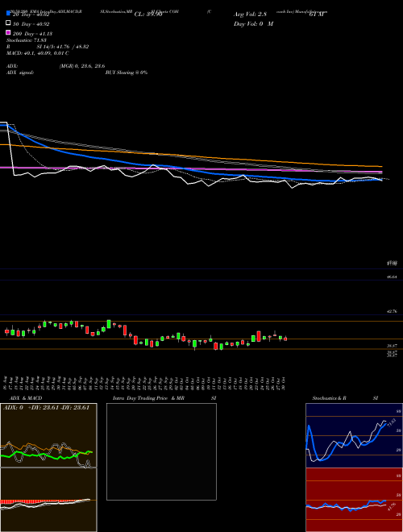This screenshot has width=403, height=532.
Task: Click the 'Intra Day Trading Price & MR' title
Action: [x=148, y=398]
